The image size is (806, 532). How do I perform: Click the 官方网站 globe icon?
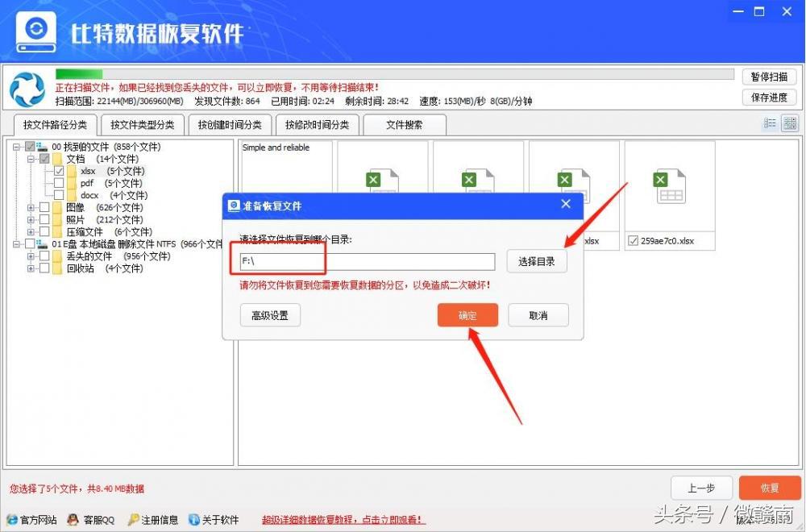coord(12,520)
